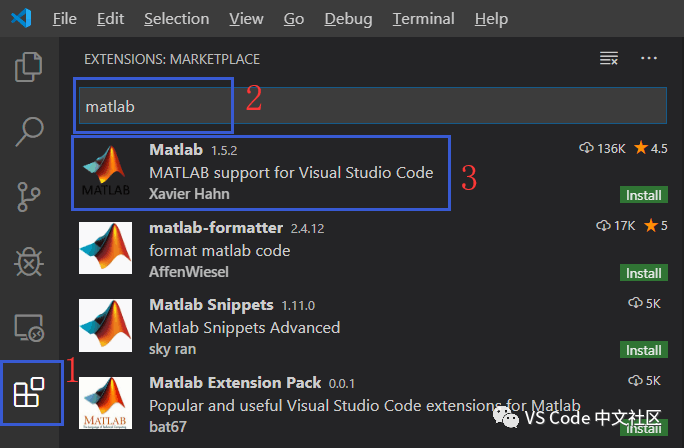This screenshot has height=448, width=684.
Task: Select the Matlab Extension Pack title
Action: click(x=235, y=383)
